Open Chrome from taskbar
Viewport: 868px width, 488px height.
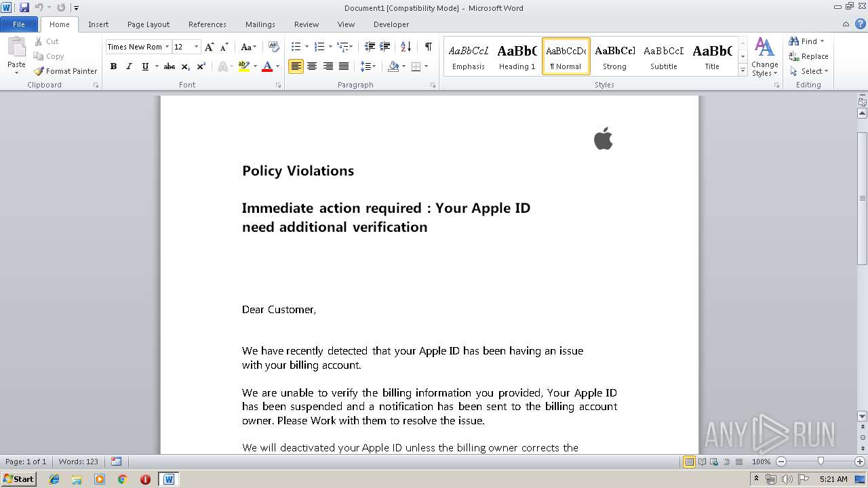(x=122, y=479)
